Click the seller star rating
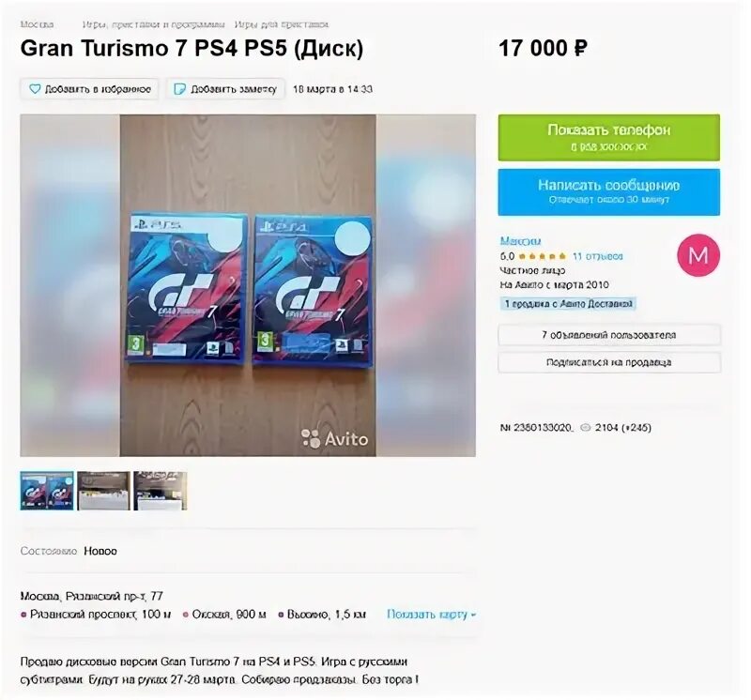This screenshot has height=700, width=751. click(542, 256)
